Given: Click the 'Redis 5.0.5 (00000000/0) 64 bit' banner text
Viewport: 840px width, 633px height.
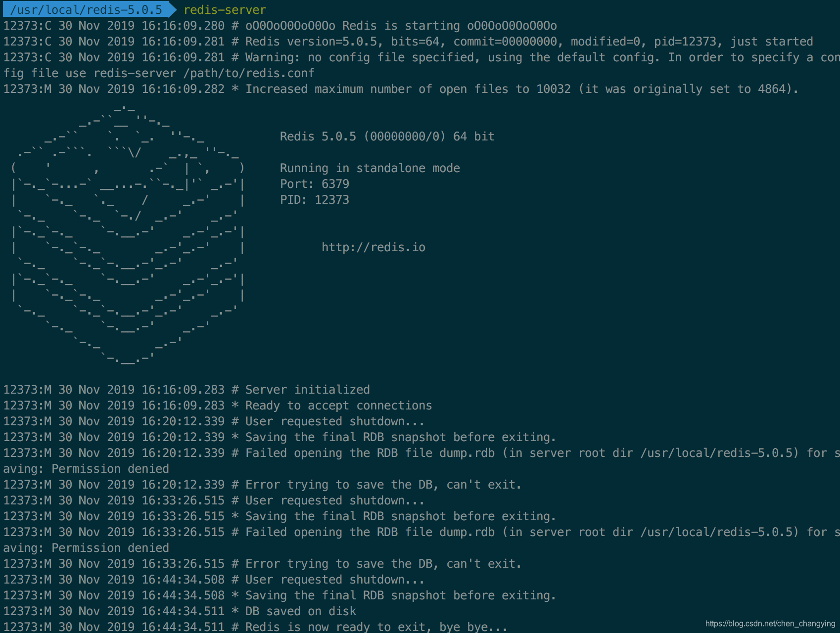Looking at the screenshot, I should pos(387,136).
